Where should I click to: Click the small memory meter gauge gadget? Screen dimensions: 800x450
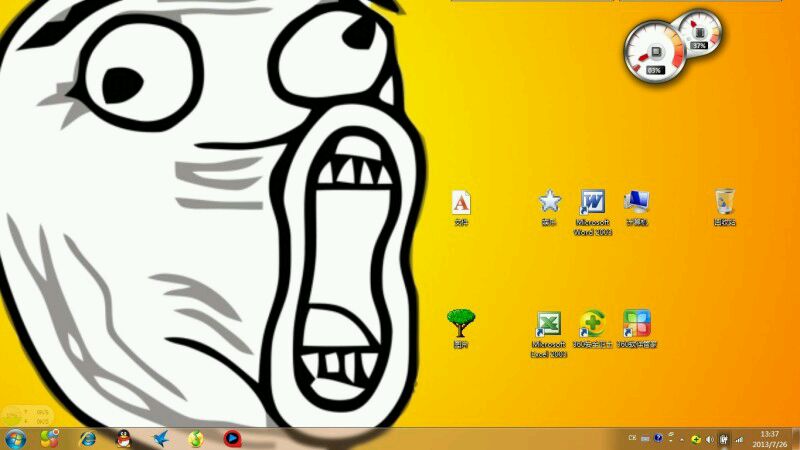coord(699,32)
